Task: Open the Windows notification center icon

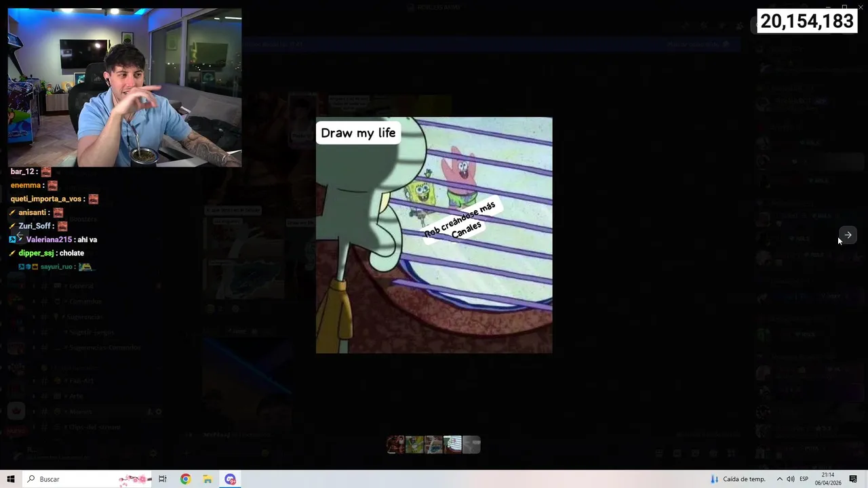Action: (x=853, y=479)
